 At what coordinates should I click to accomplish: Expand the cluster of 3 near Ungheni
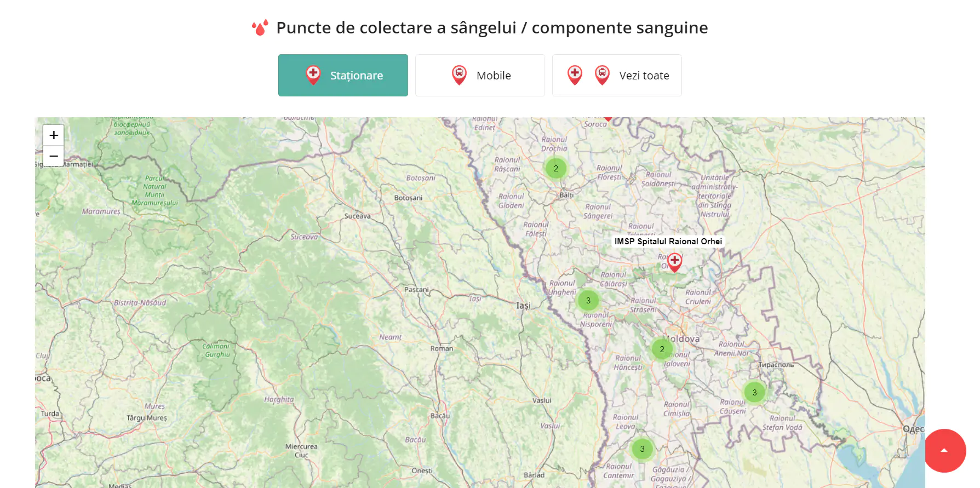588,300
